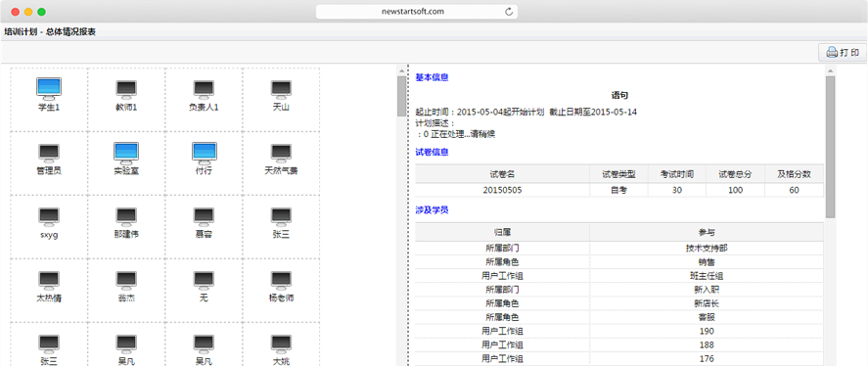Screen dimensions: 868x366
Task: Click the 归属 column header
Action: pyautogui.click(x=502, y=232)
